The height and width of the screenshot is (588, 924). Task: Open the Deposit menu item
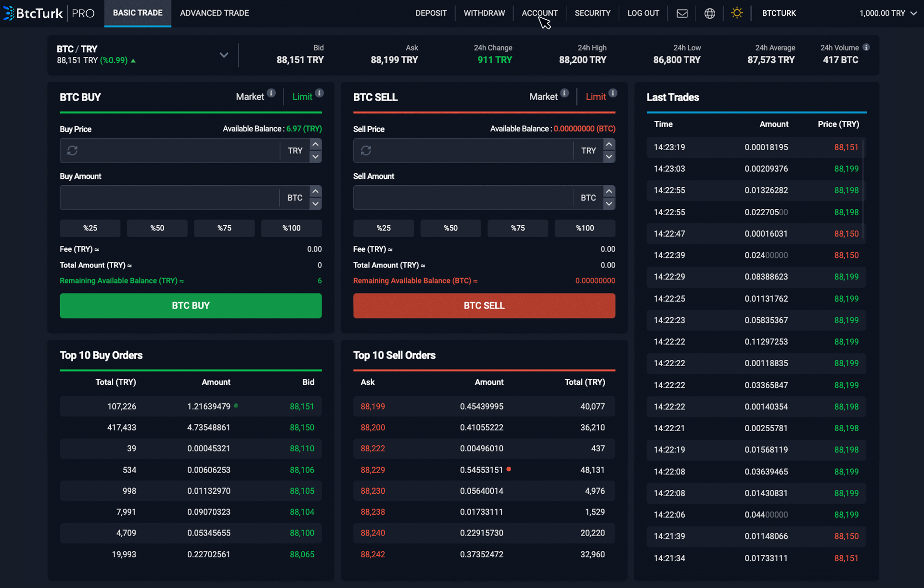click(431, 13)
